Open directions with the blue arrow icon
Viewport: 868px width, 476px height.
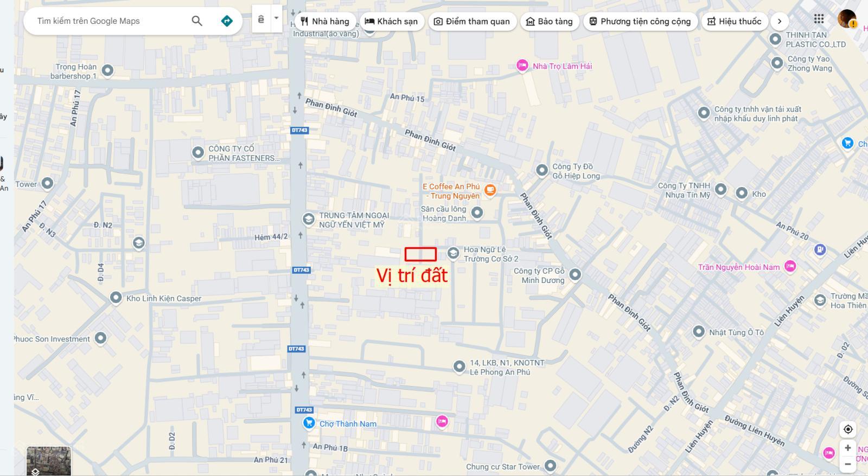227,21
